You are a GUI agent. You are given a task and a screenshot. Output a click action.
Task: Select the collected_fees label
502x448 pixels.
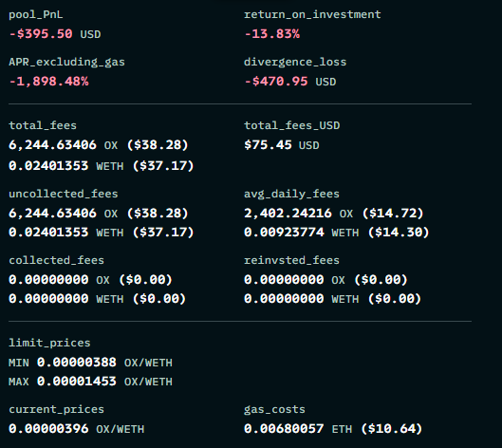coord(56,260)
